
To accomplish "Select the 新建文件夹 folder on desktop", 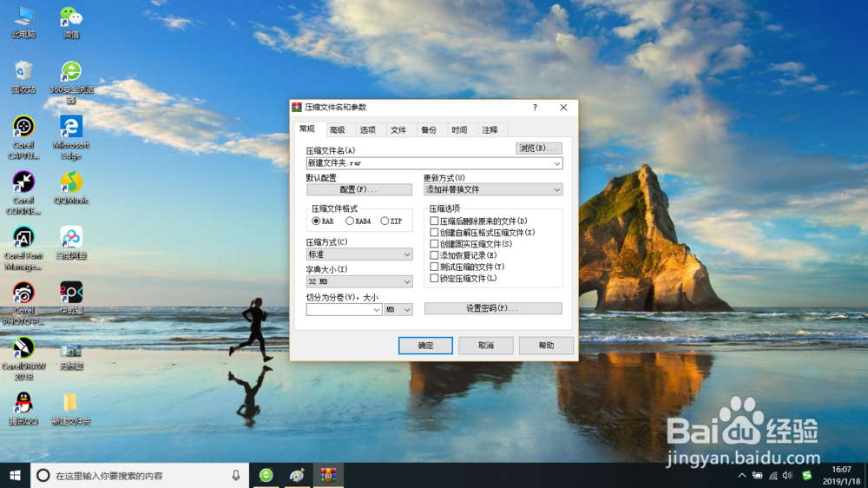I will (x=71, y=409).
